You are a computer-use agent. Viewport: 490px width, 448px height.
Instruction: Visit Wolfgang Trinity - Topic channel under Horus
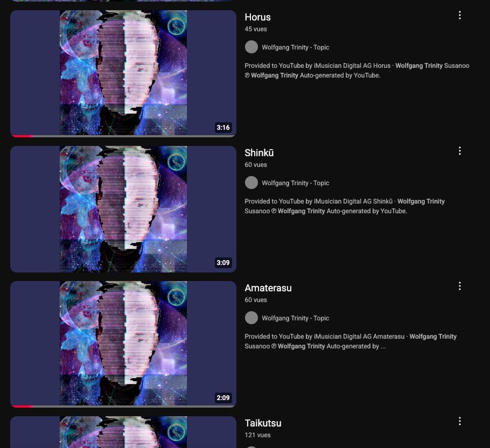pos(295,47)
